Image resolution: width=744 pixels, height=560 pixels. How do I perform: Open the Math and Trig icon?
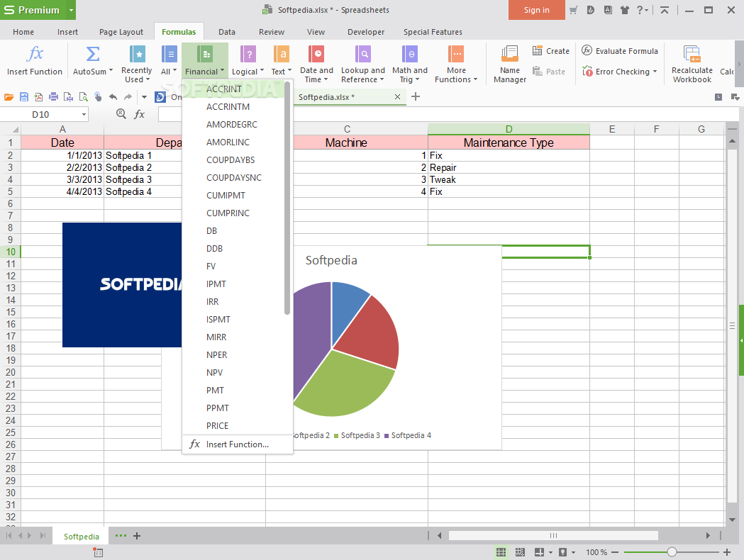(x=409, y=54)
